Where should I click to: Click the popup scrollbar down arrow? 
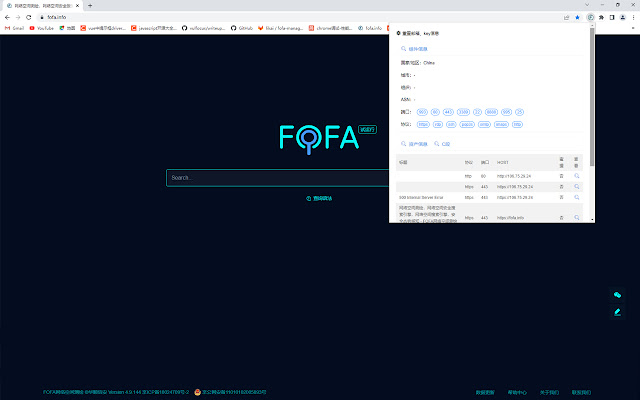coord(592,220)
